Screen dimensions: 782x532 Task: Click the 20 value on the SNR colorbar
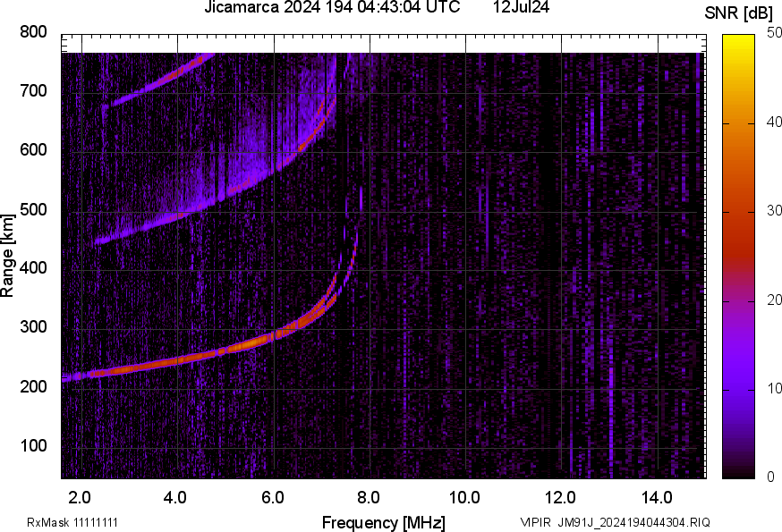(775, 300)
